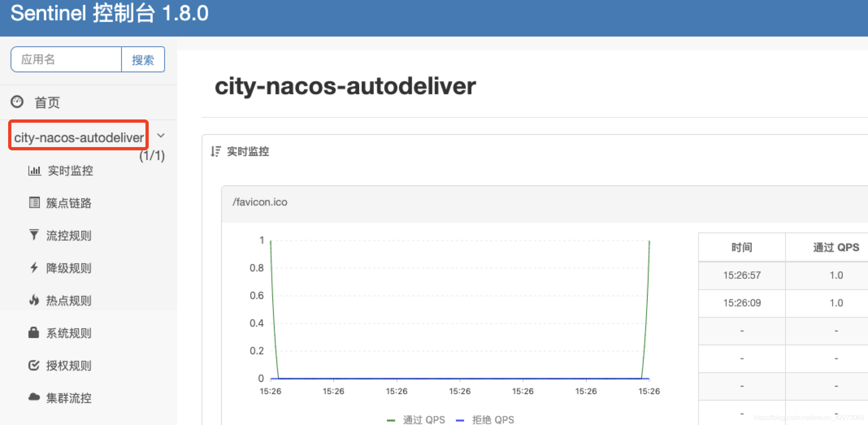Open 流控规则 in the sidebar
This screenshot has height=425, width=868.
(x=69, y=235)
